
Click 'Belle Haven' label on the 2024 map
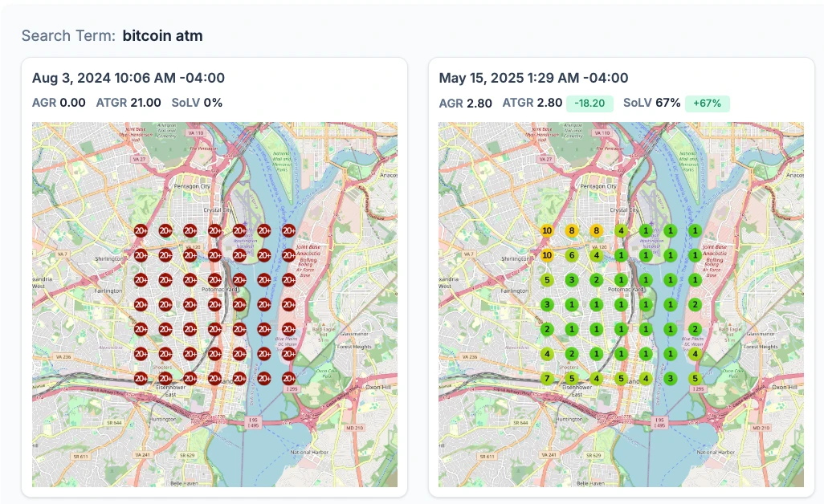[184, 483]
